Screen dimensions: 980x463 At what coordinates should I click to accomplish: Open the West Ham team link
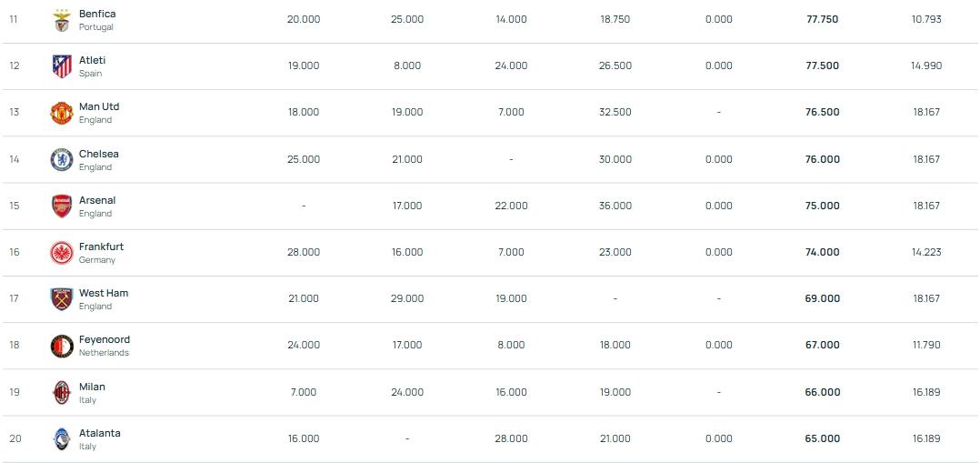104,293
